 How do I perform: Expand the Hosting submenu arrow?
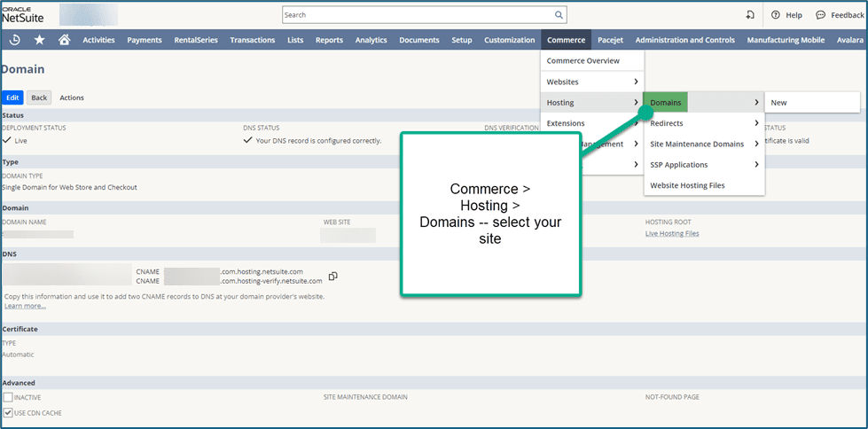(636, 103)
